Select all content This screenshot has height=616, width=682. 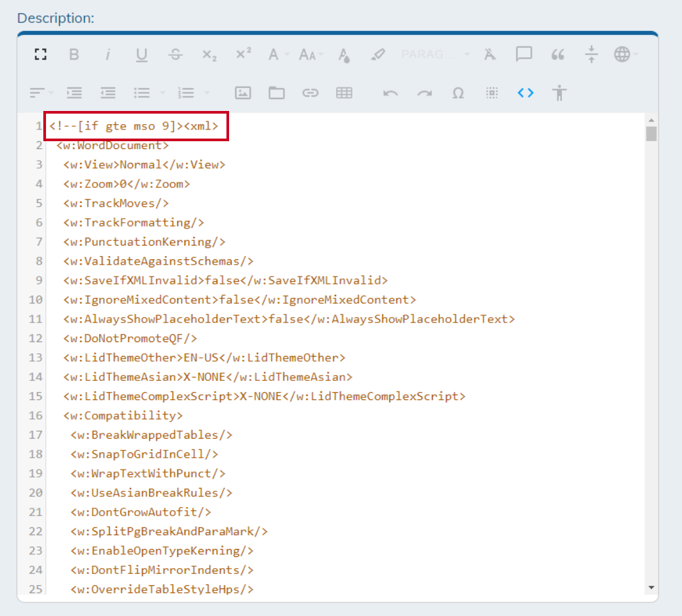click(x=492, y=93)
